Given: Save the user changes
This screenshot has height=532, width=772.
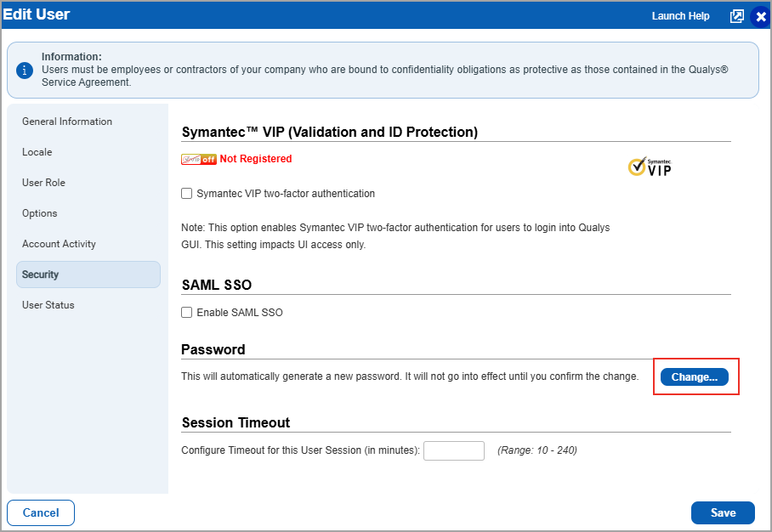Looking at the screenshot, I should 723,512.
